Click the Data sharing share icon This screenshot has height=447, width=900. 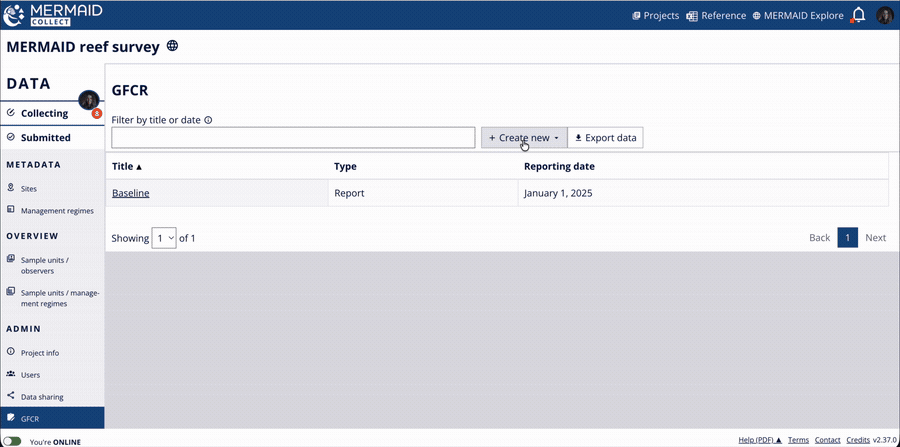pyautogui.click(x=10, y=395)
